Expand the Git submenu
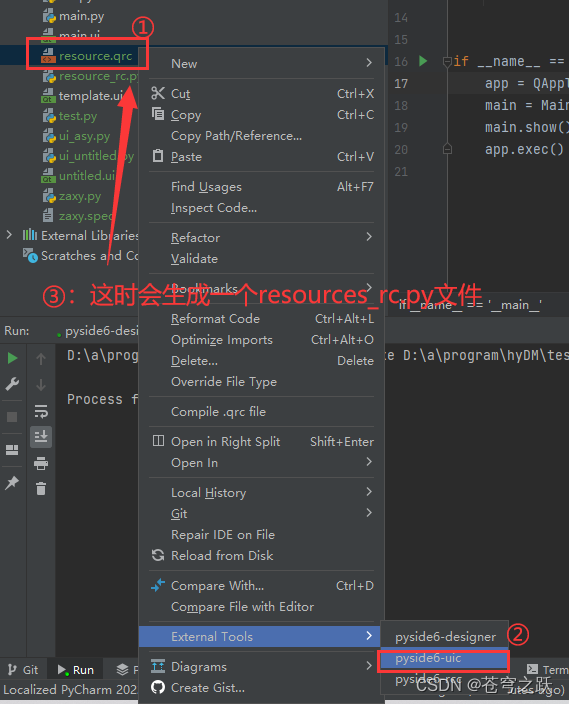Screen dimensions: 569x704 point(369,513)
